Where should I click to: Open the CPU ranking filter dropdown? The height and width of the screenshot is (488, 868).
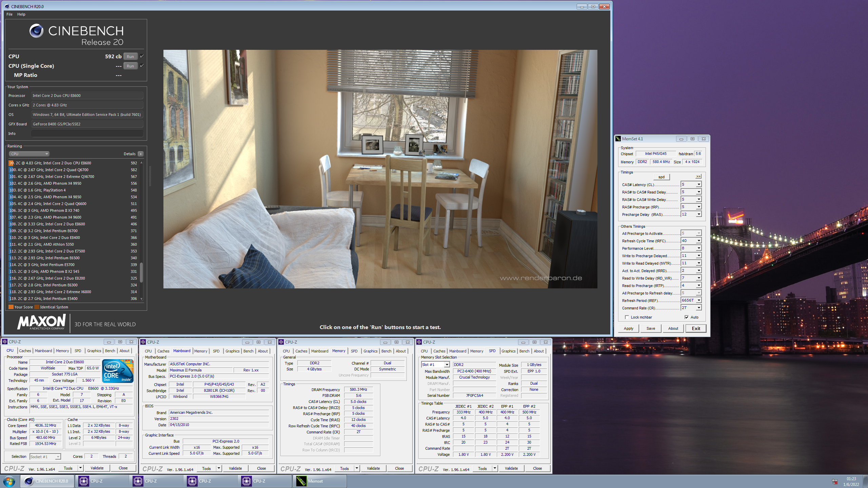29,154
